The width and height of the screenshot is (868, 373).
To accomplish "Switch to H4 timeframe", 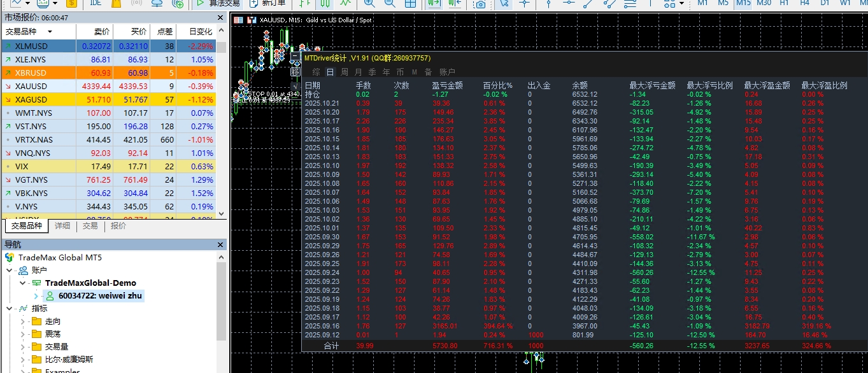I will point(804,4).
